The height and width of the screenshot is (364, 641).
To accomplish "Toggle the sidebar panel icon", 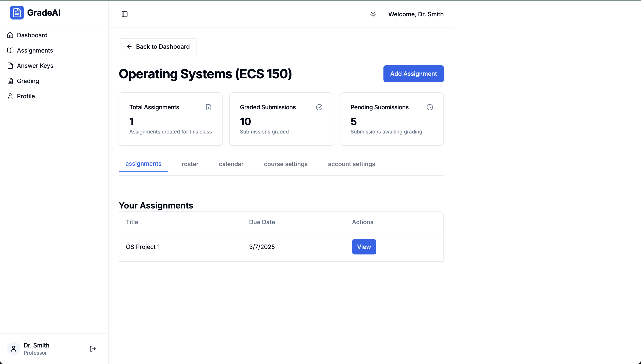I will point(125,14).
